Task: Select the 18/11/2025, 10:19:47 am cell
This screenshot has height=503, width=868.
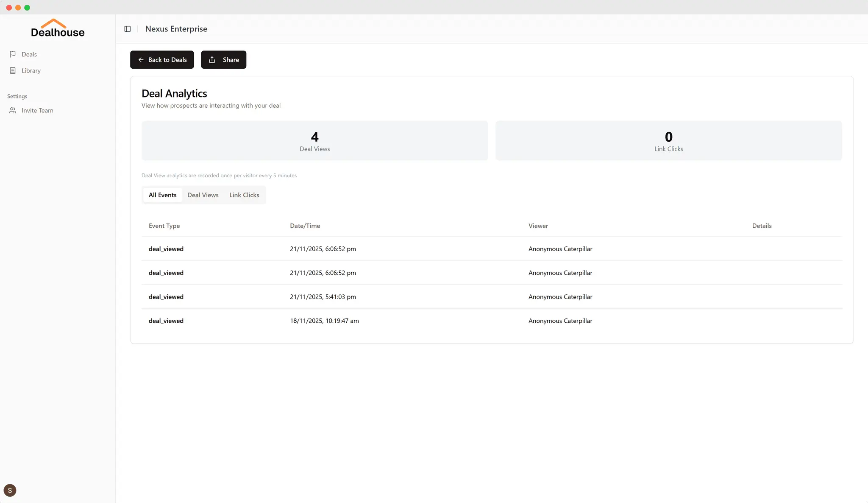Action: [324, 321]
